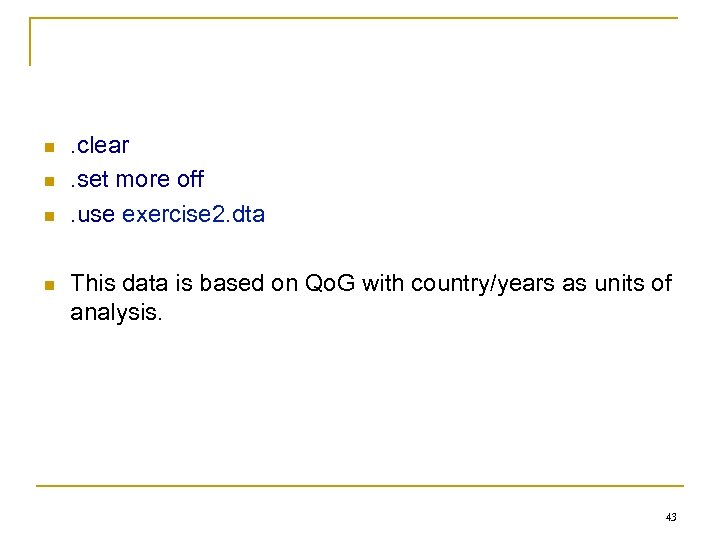Viewport: 720px width, 540px height.
Task: Click the bullet beside ".set more off"
Action: click(x=47, y=182)
